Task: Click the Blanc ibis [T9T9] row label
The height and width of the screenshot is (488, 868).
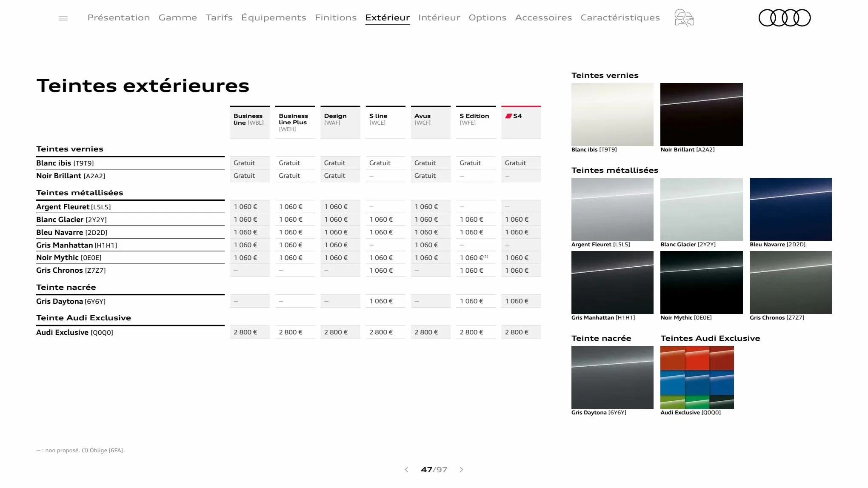Action: tap(65, 163)
